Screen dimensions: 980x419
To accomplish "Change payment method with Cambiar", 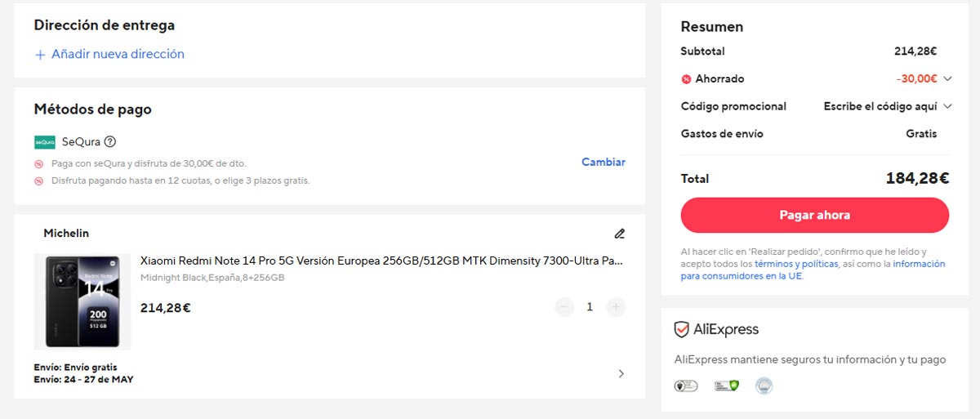I will click(x=604, y=162).
